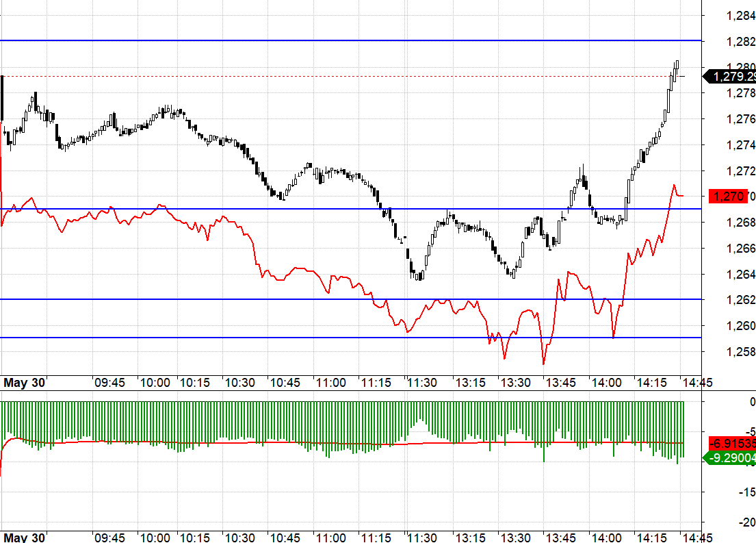Select the green -9.29004 indicator value tag
Image resolution: width=756 pixels, height=543 pixels.
click(731, 457)
